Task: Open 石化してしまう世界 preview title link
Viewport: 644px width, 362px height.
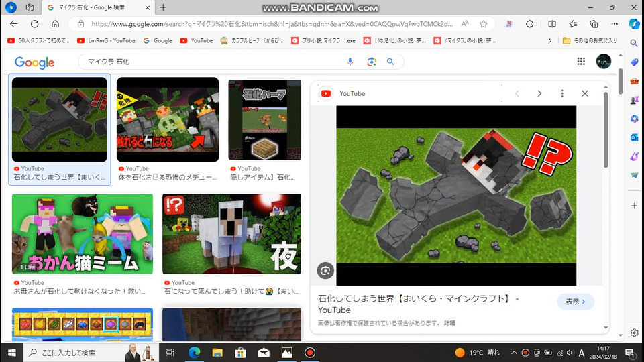Action: (418, 304)
